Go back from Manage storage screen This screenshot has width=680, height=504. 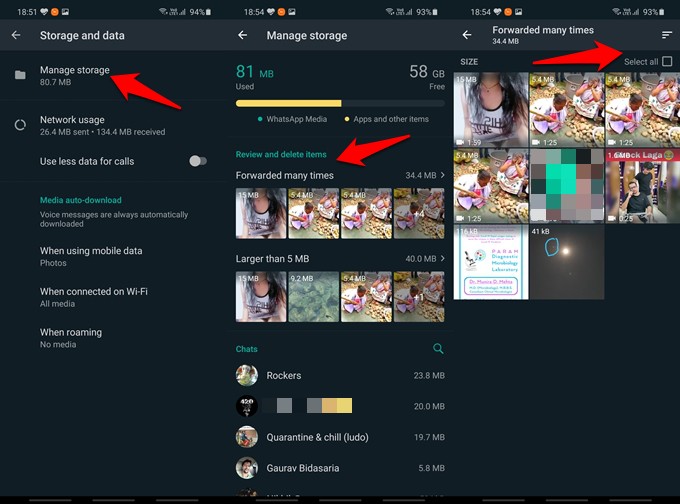[242, 35]
